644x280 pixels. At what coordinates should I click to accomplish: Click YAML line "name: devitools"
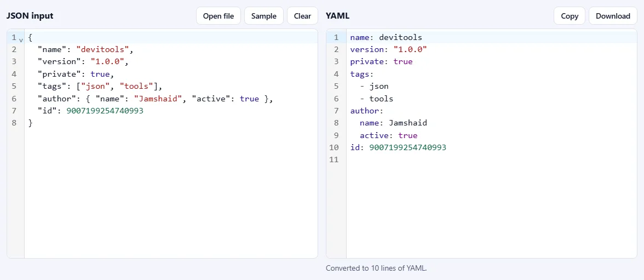pyautogui.click(x=386, y=37)
